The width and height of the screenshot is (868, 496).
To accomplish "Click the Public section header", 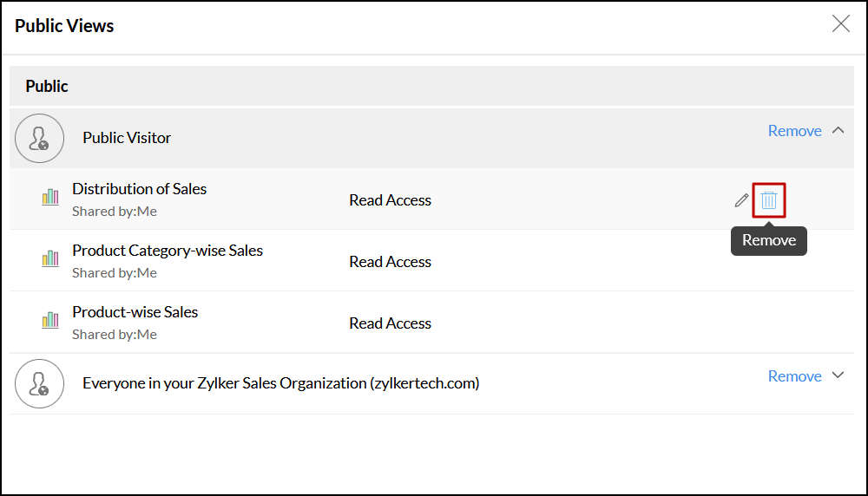I will (47, 87).
